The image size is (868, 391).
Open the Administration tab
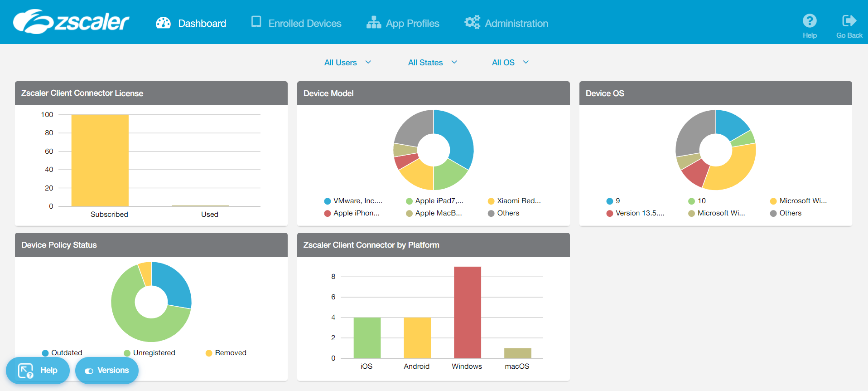[506, 23]
